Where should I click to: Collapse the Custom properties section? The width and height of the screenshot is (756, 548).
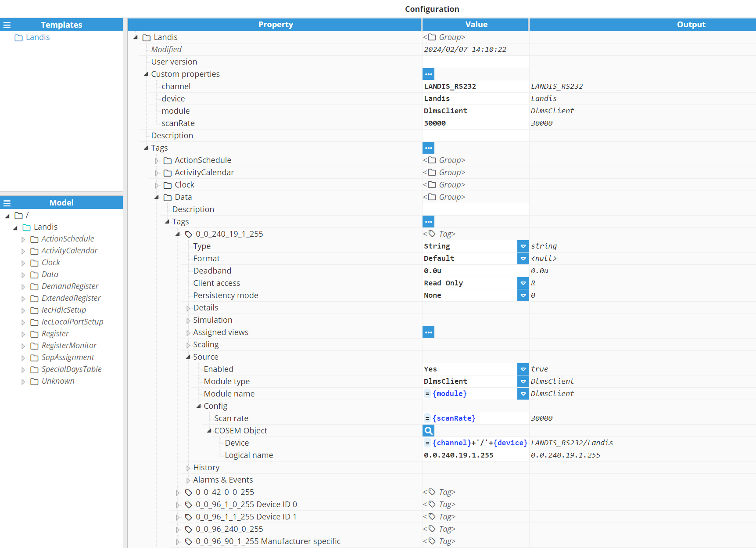coord(146,74)
